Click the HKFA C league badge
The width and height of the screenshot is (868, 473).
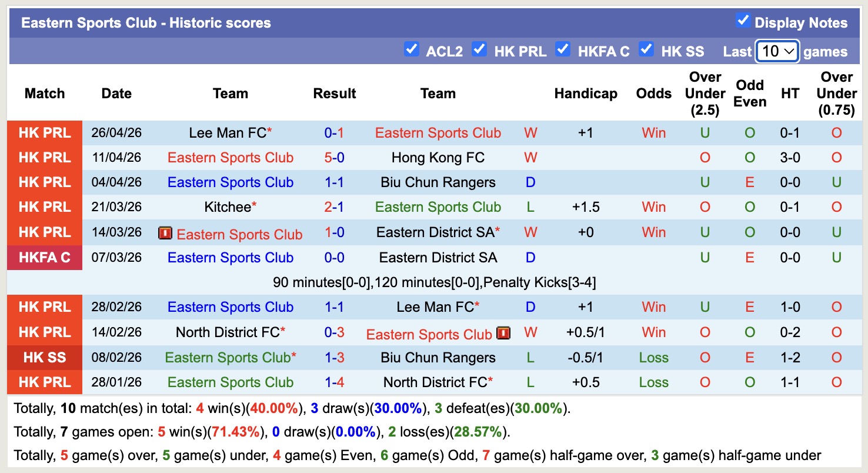pyautogui.click(x=45, y=258)
